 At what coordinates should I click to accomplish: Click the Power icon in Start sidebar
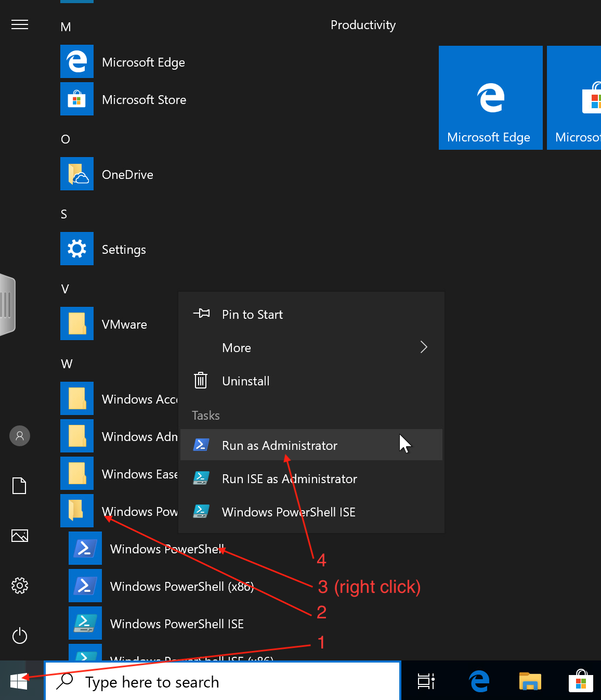coord(20,636)
